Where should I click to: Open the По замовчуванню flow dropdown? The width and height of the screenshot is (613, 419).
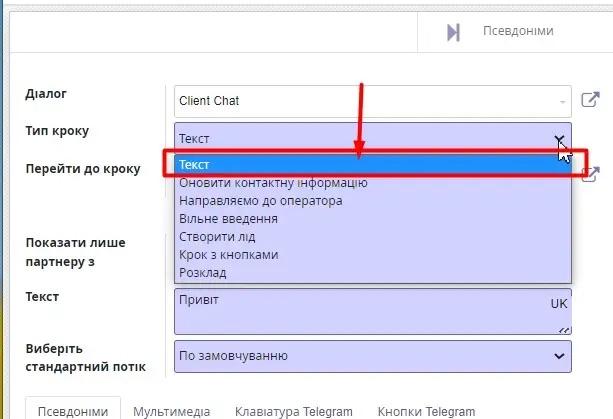click(x=373, y=356)
